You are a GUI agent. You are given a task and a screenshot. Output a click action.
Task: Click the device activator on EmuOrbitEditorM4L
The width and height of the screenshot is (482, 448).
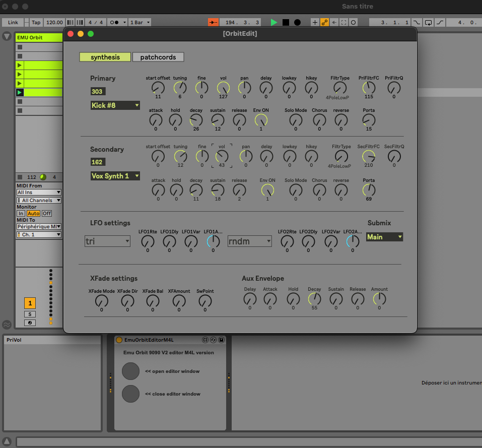pos(119,340)
